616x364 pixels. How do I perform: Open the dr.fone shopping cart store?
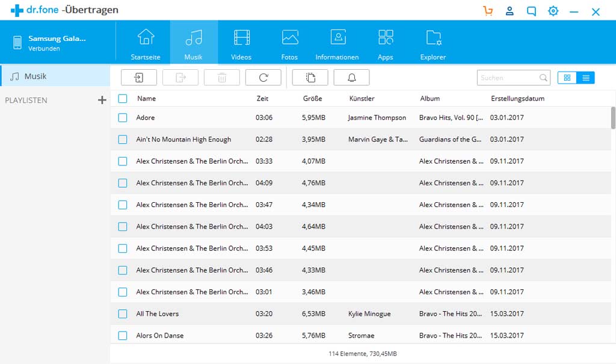(x=488, y=10)
